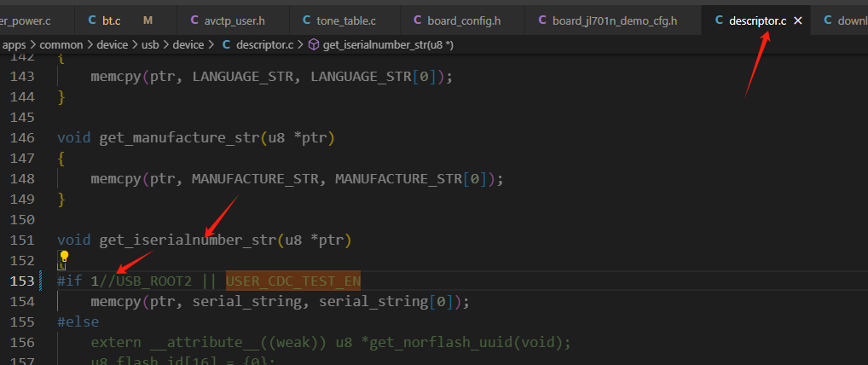
Task: Click the highlighted USER_CDC_TEST_EN text
Action: click(x=293, y=281)
